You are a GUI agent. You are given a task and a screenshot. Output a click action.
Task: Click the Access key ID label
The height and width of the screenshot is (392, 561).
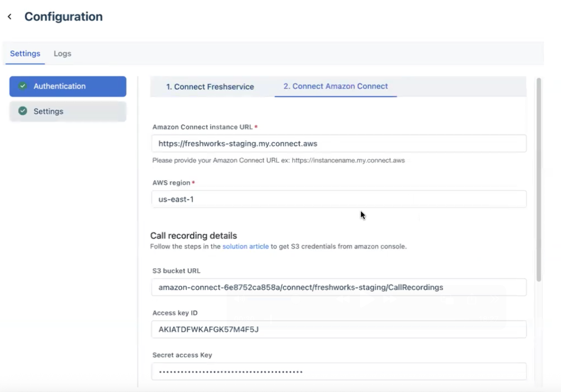pos(175,313)
